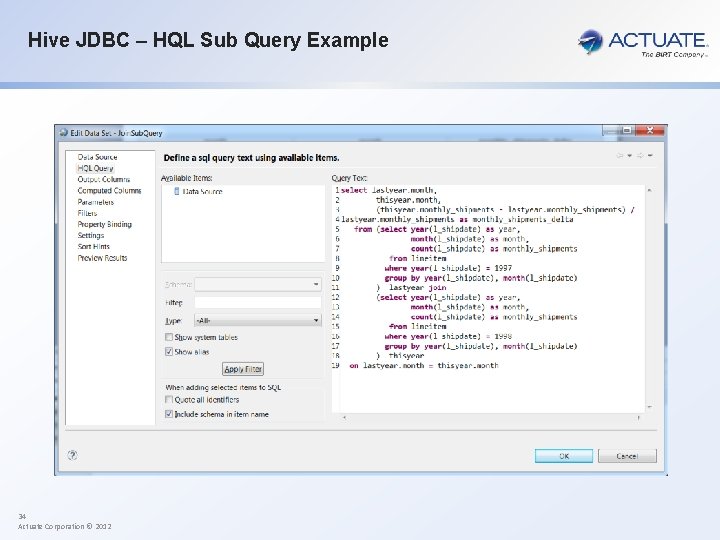This screenshot has width=720, height=540.
Task: Click the help question mark icon
Action: point(72,455)
